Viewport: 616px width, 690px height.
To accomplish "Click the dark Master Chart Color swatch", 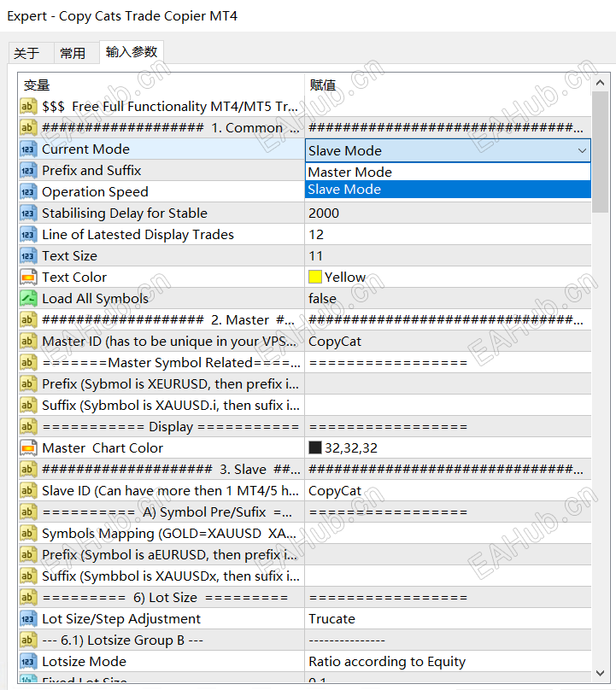I will pyautogui.click(x=314, y=447).
